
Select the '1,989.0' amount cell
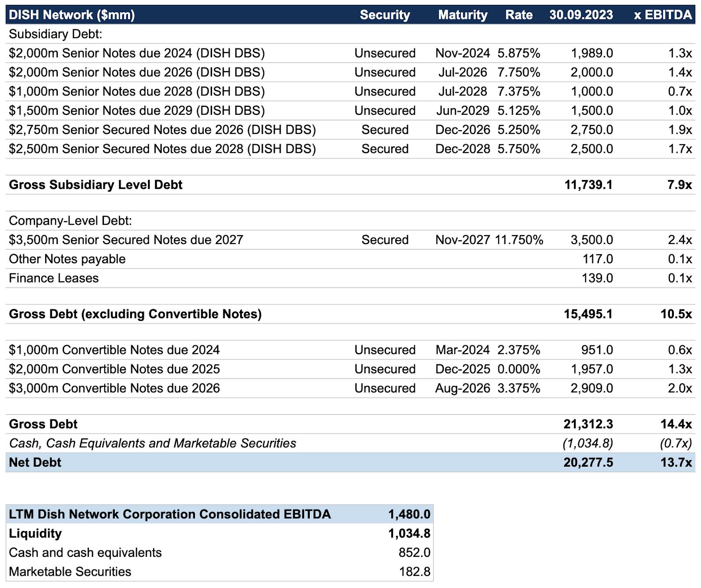(x=592, y=53)
